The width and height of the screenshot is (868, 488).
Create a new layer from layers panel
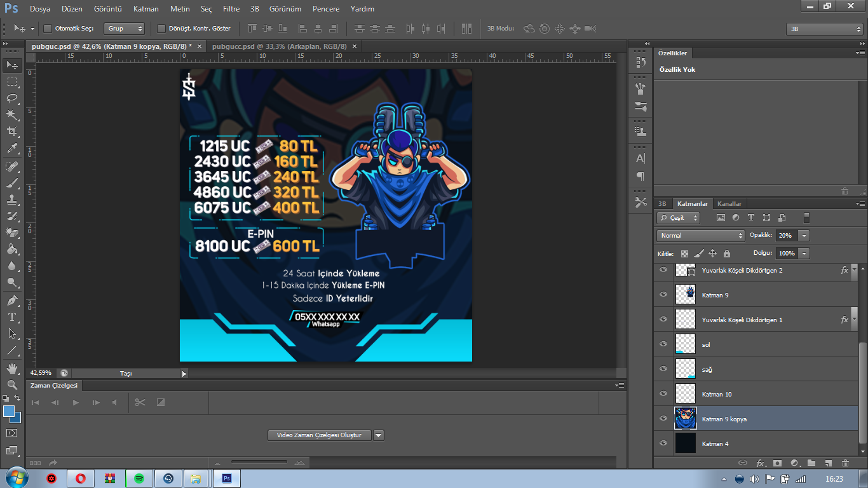[828, 463]
